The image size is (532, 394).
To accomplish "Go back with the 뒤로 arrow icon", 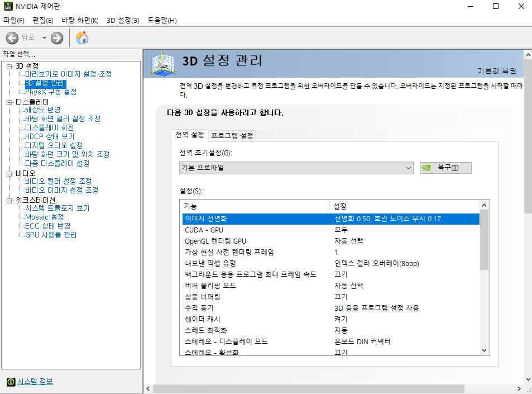I will [x=12, y=37].
